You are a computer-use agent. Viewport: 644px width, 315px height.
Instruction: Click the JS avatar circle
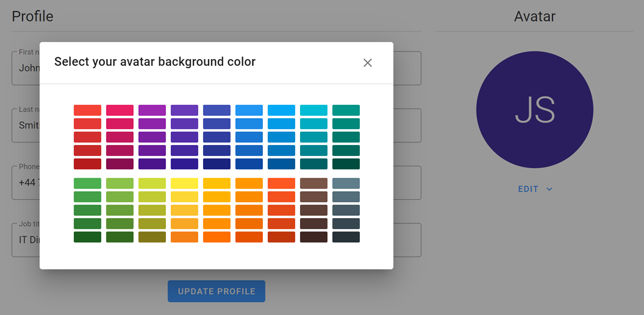pyautogui.click(x=534, y=110)
